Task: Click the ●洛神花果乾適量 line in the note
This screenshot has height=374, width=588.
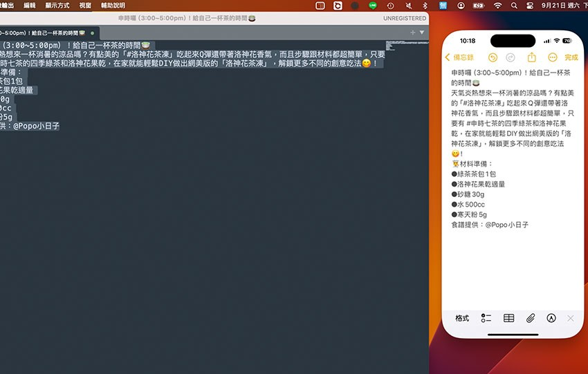Action: click(478, 184)
